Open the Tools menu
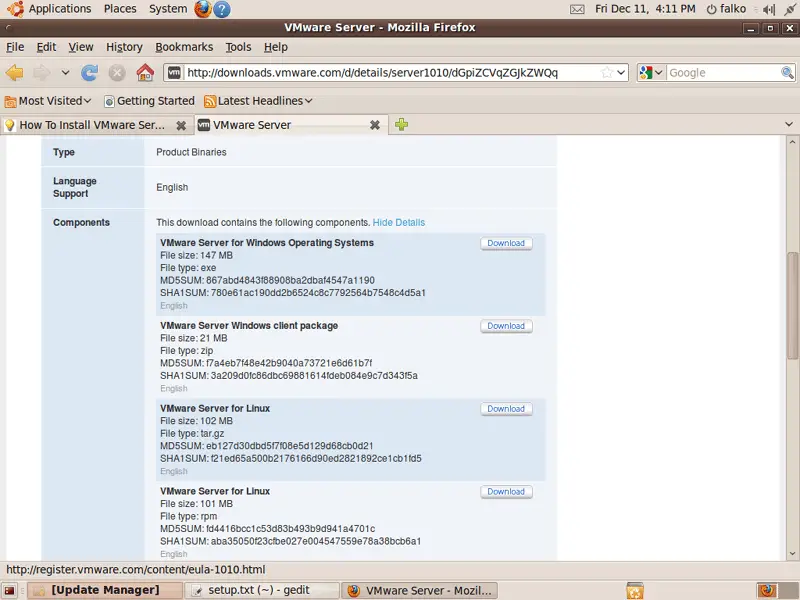 pyautogui.click(x=238, y=47)
